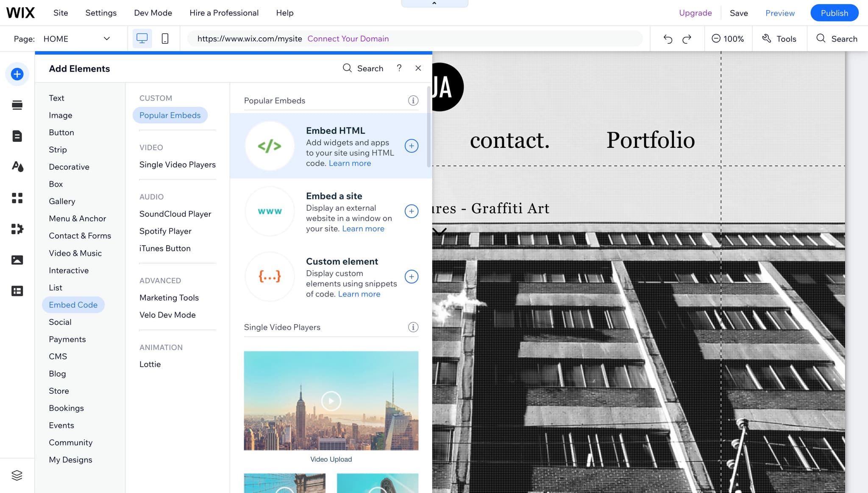This screenshot has height=493, width=868.
Task: Collapse the top bar with the chevron arrow
Action: [x=434, y=3]
